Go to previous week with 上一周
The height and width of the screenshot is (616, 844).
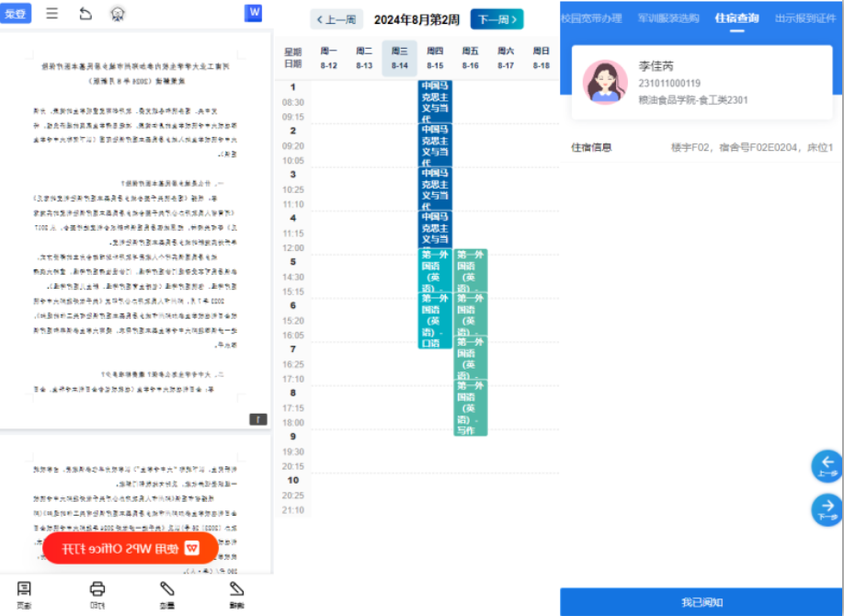pos(337,19)
